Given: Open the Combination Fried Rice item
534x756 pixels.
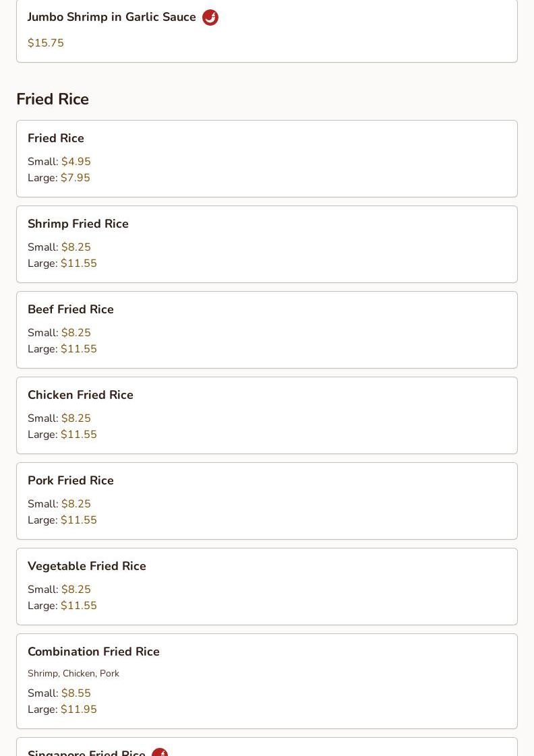Looking at the screenshot, I should coord(94,652).
